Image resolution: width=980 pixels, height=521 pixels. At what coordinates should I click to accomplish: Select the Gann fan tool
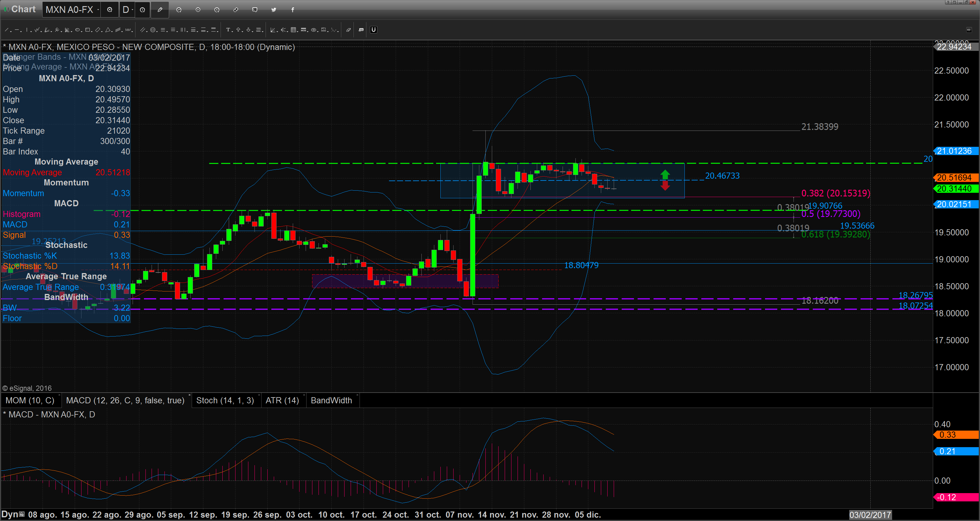[x=273, y=30]
